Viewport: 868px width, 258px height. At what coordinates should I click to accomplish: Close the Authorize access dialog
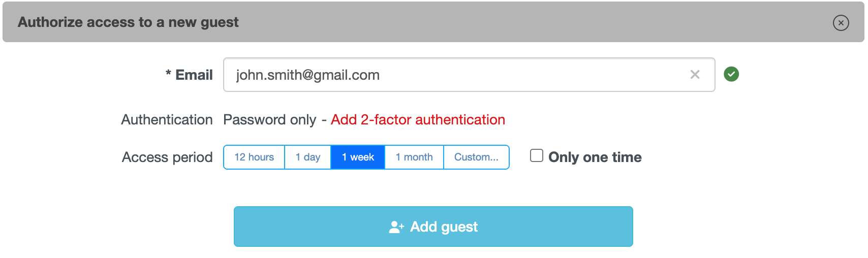[x=841, y=23]
